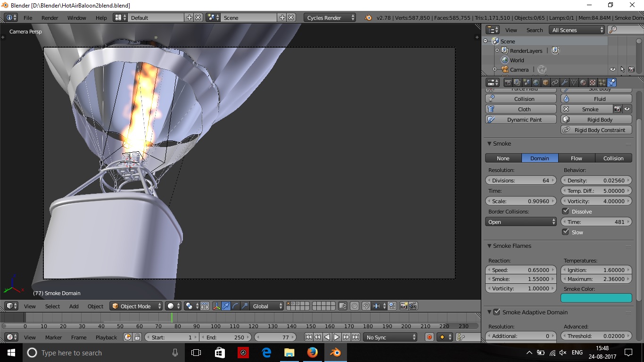Play animation forward
The height and width of the screenshot is (362, 644).
(x=337, y=337)
